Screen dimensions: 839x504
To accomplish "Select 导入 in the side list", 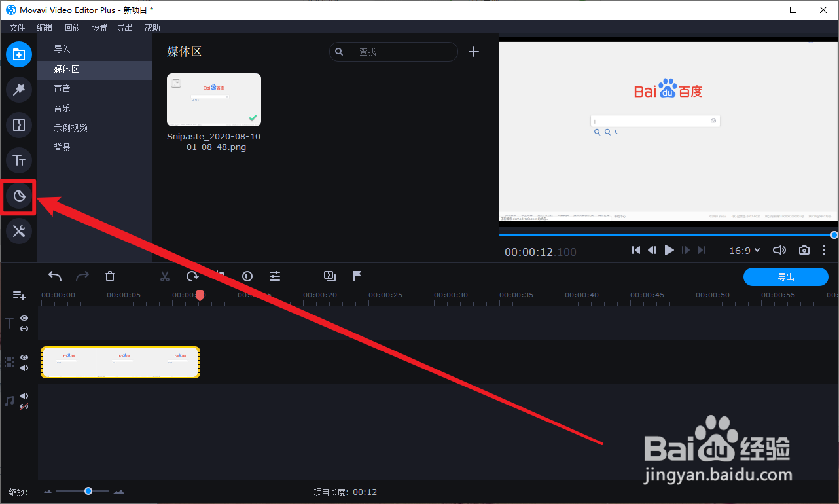I will (95, 49).
